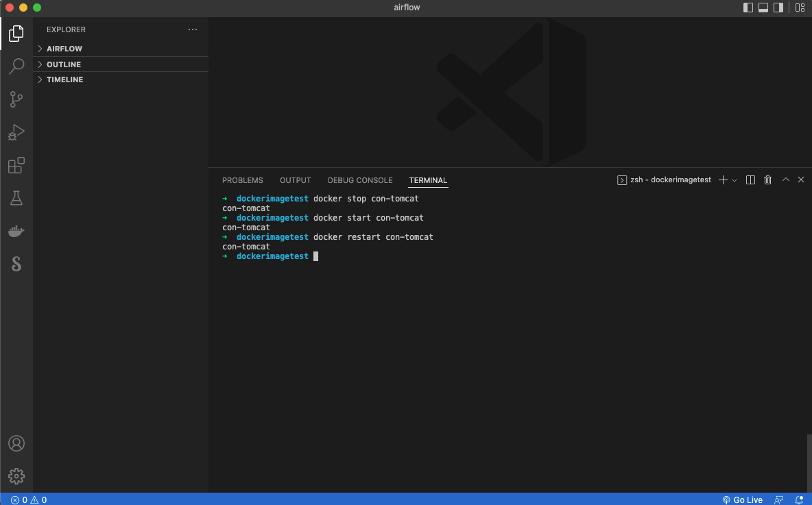Open the notifications bell
Screen dimensions: 812x505
point(799,500)
